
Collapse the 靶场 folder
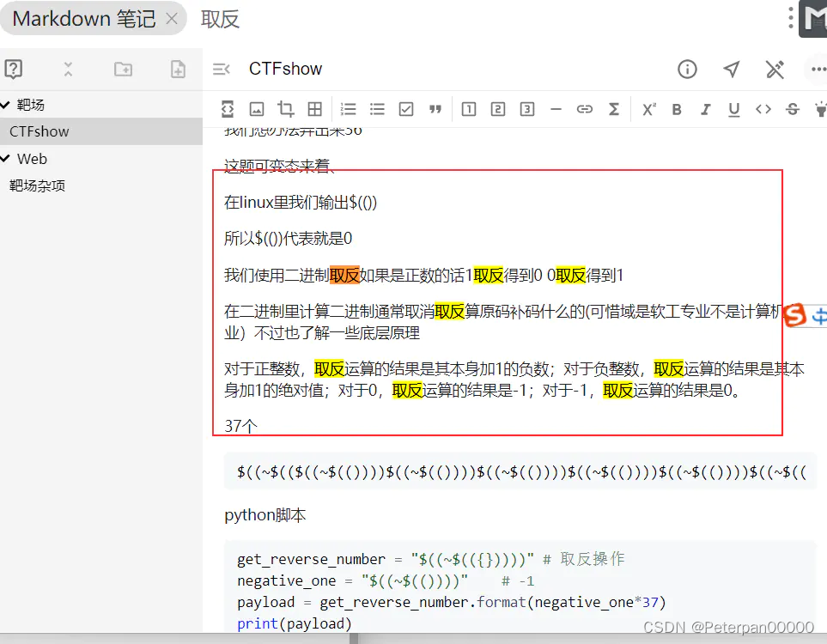coord(6,105)
